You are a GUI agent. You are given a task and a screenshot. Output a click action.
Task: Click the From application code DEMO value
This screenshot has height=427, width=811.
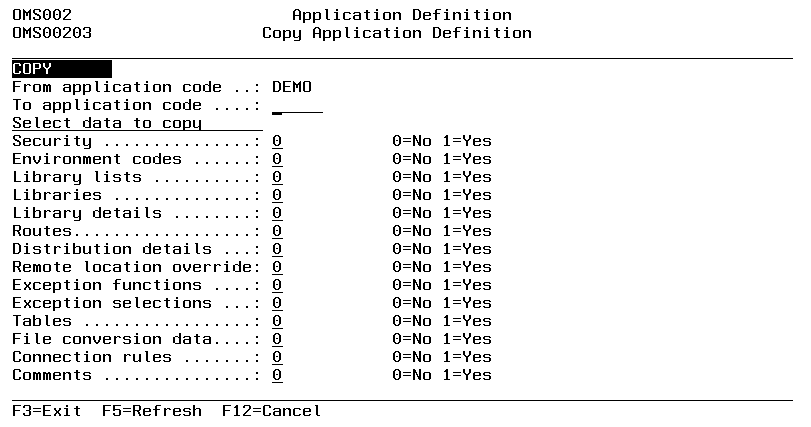(292, 87)
